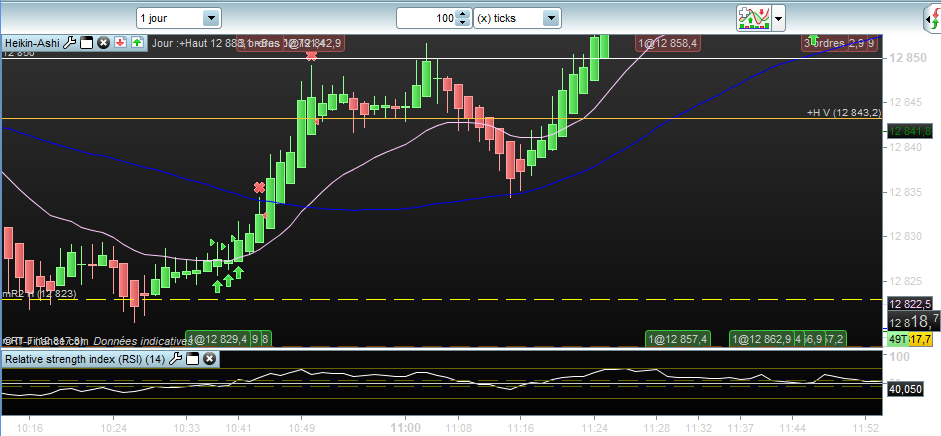Click the 'Données indicatives' notice text
The width and height of the screenshot is (941, 436).
pyautogui.click(x=142, y=341)
